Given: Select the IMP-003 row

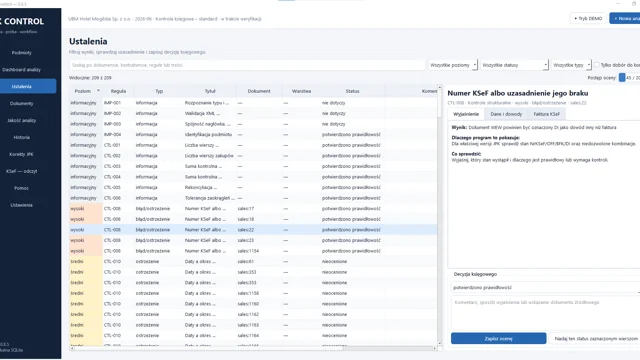Looking at the screenshot, I should tap(253, 124).
